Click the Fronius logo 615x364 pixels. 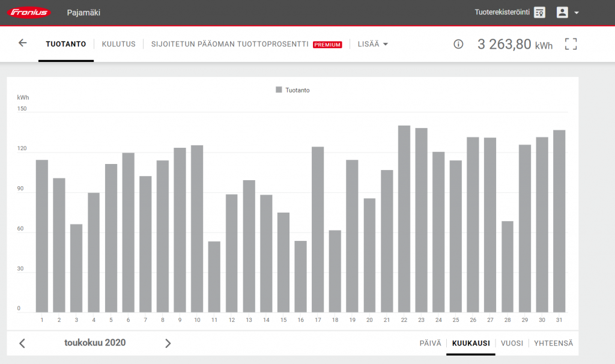tap(28, 13)
